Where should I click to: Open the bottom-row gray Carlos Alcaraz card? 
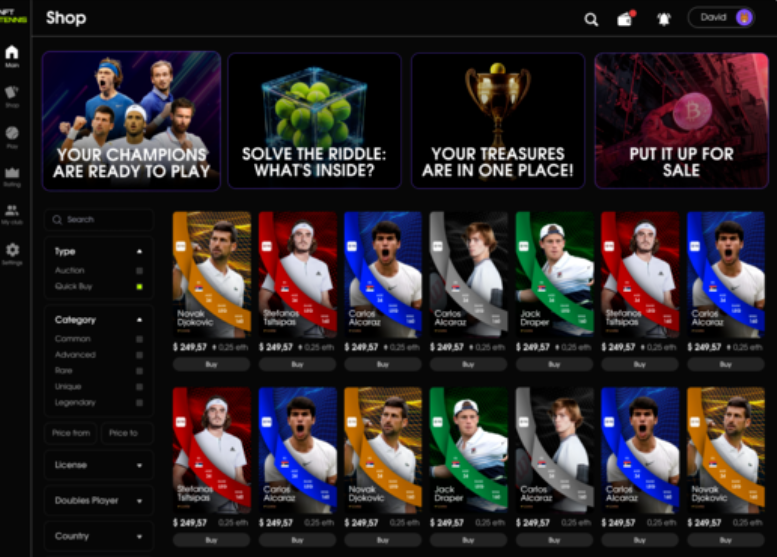555,450
